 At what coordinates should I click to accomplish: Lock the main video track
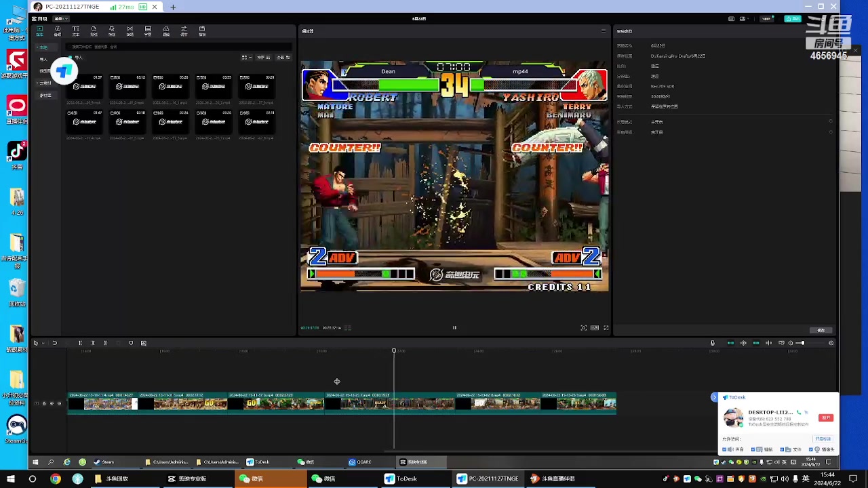click(x=44, y=403)
